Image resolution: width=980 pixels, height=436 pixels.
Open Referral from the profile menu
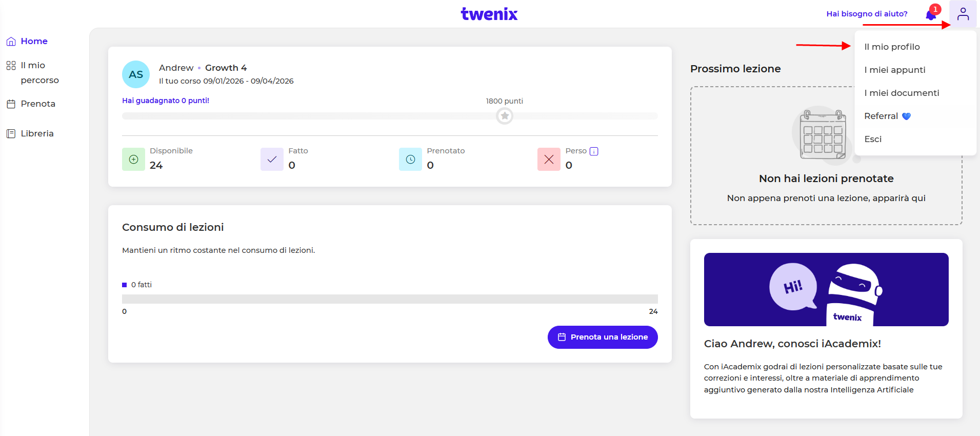pos(881,116)
